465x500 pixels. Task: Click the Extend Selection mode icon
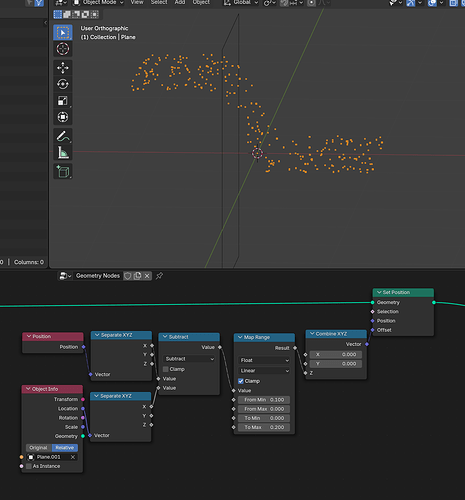(67, 14)
